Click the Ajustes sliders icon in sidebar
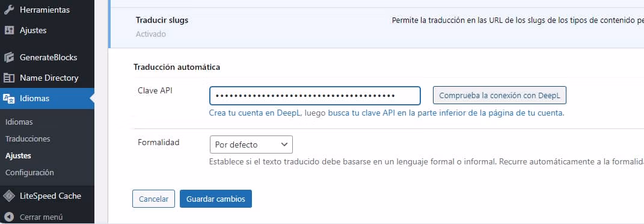644x224 pixels. coord(9,31)
